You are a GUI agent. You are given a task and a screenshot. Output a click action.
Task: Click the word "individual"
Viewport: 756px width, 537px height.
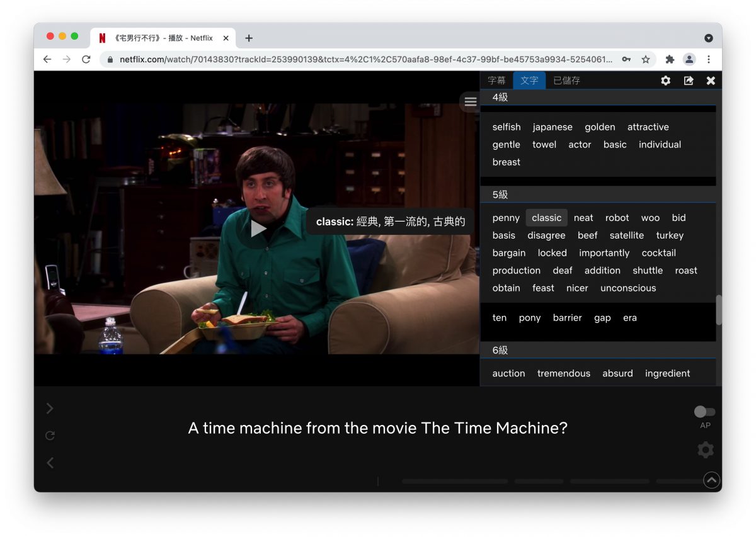click(x=660, y=145)
